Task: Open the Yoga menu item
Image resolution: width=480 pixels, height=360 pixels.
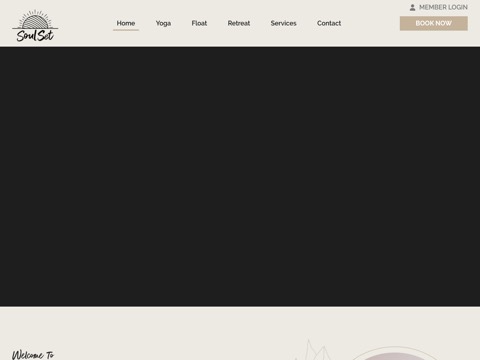Action: coord(163,23)
